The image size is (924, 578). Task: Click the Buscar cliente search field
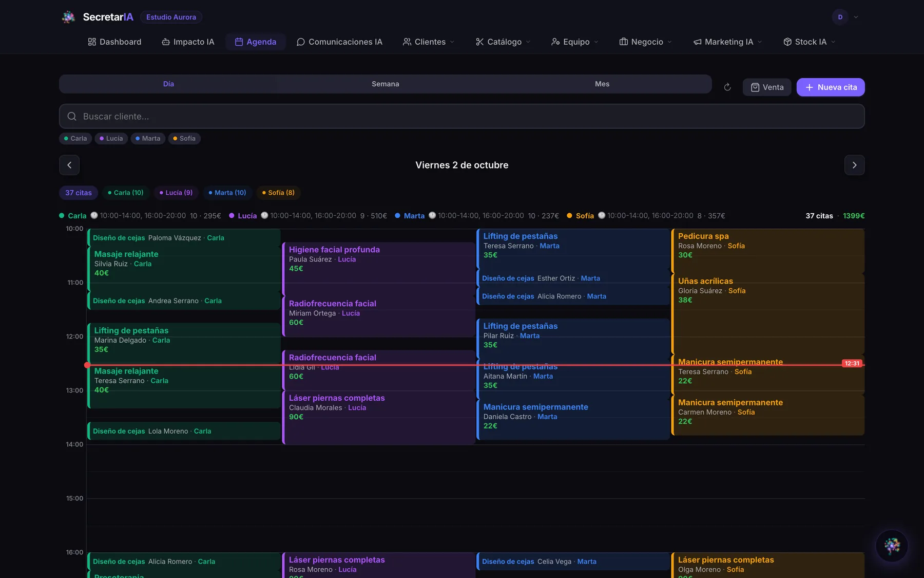click(462, 116)
